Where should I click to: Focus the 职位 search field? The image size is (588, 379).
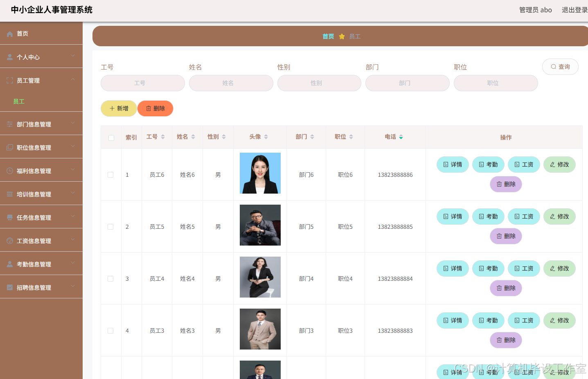[x=496, y=83]
